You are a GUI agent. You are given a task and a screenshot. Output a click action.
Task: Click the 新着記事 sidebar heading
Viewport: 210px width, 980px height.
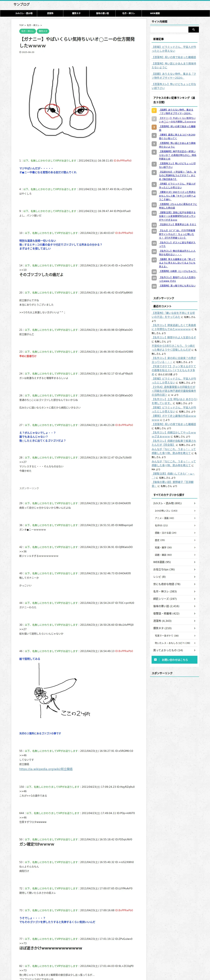click(x=158, y=39)
